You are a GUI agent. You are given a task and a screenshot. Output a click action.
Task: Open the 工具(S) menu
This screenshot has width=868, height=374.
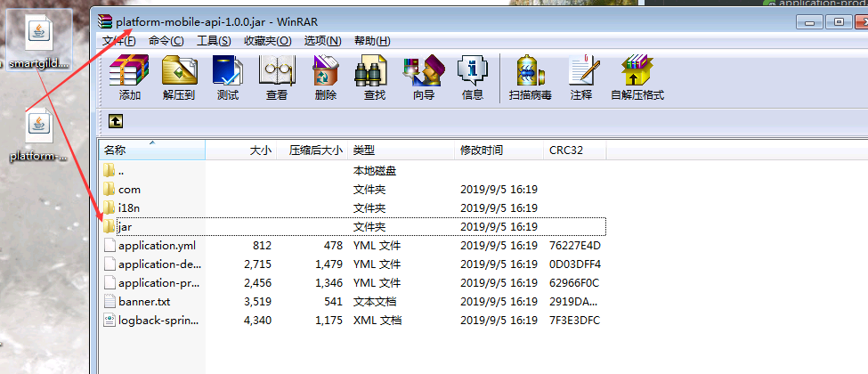tap(214, 40)
